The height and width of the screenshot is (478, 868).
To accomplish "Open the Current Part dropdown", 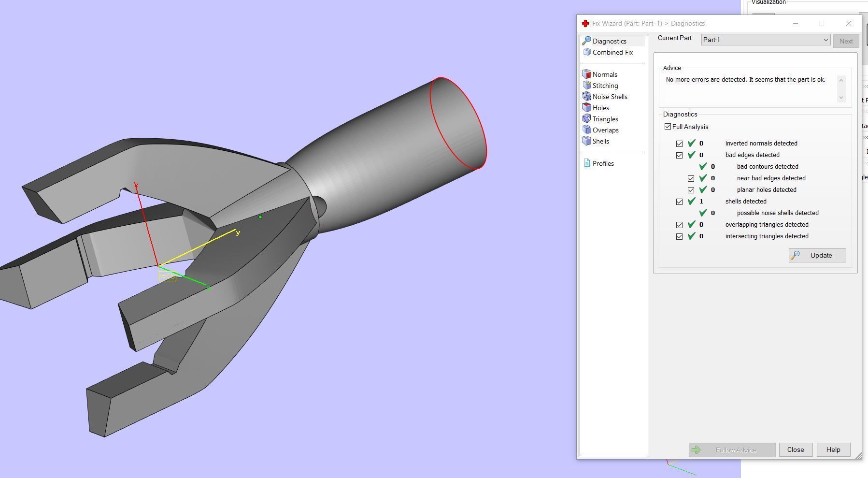I will click(766, 40).
